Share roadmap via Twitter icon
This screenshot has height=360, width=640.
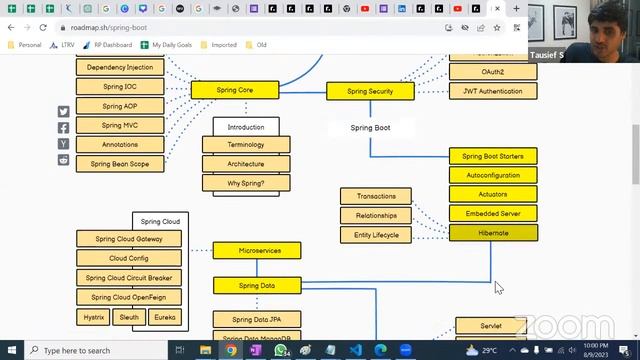point(63,111)
